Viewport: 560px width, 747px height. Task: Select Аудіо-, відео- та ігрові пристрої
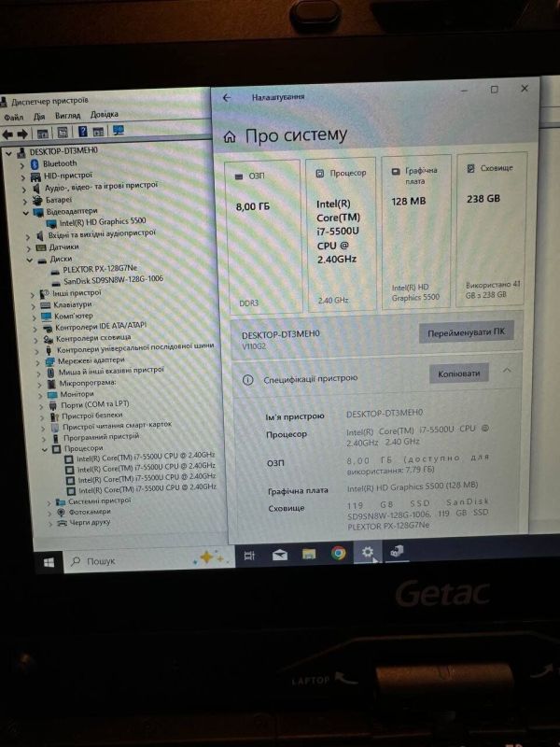tap(101, 186)
